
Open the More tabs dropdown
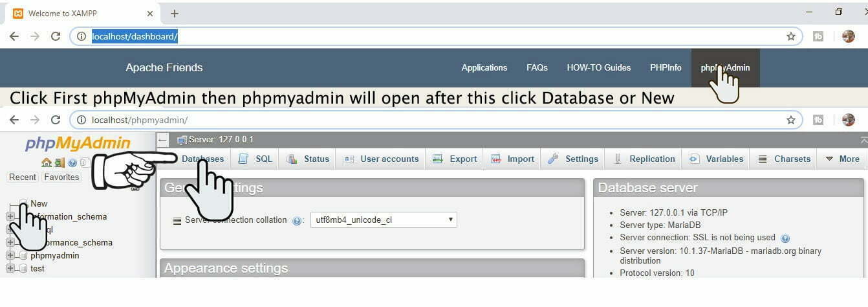click(x=842, y=159)
